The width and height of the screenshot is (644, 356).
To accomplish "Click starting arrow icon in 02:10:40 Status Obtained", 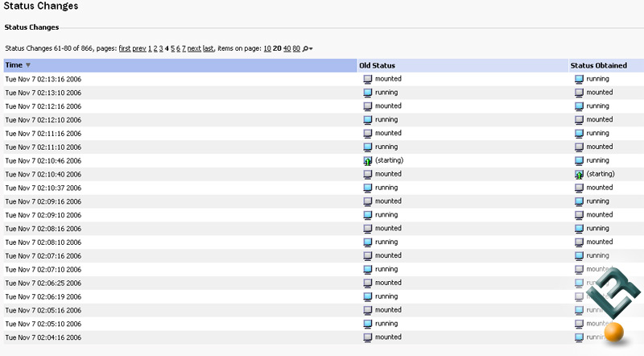I will pos(579,175).
